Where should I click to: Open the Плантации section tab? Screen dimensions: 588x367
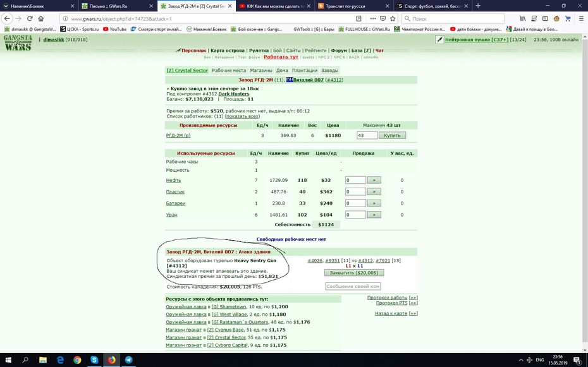305,70
